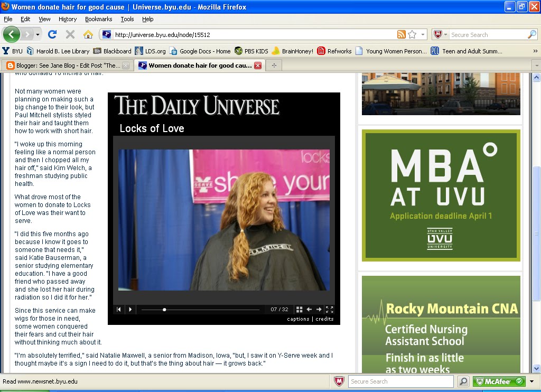
Task: Go back with the green Back arrow
Action: click(x=12, y=34)
